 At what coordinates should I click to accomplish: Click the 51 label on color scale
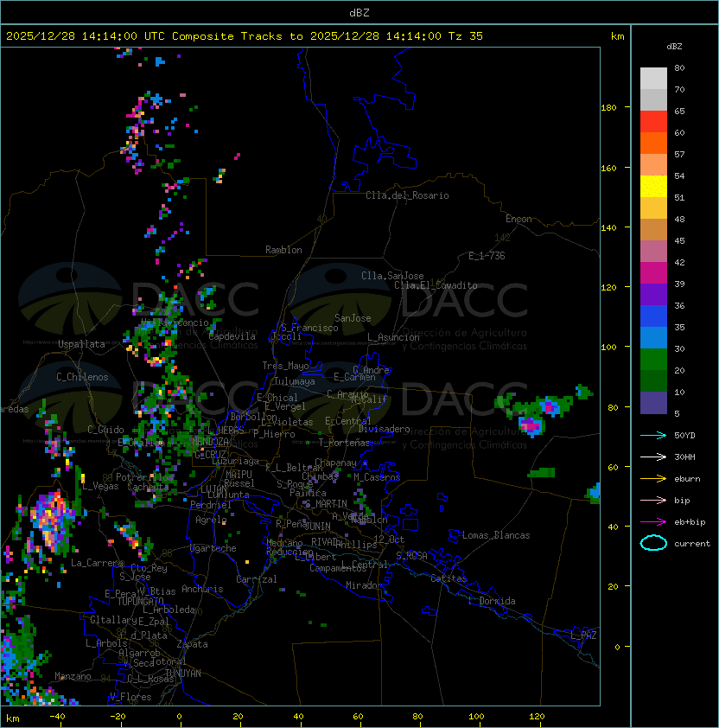pyautogui.click(x=679, y=198)
